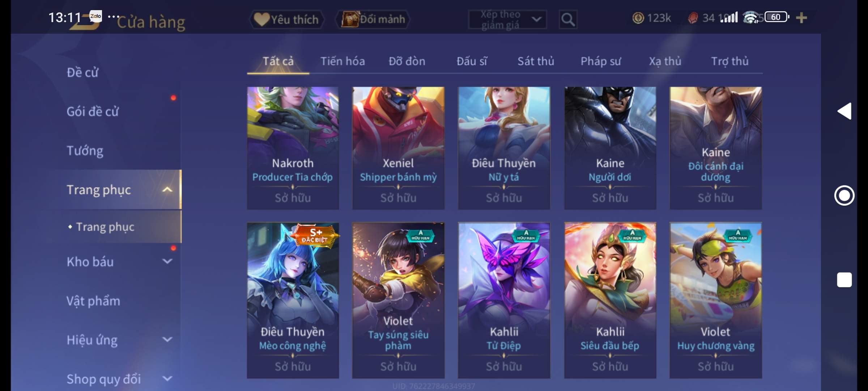Tap the gold coin balance icon
The width and height of the screenshot is (868, 391).
pyautogui.click(x=638, y=18)
